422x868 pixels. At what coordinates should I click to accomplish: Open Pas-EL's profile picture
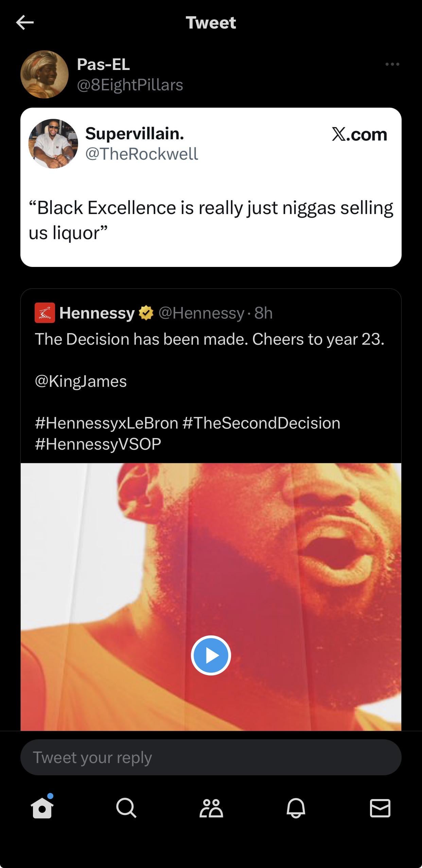(45, 74)
